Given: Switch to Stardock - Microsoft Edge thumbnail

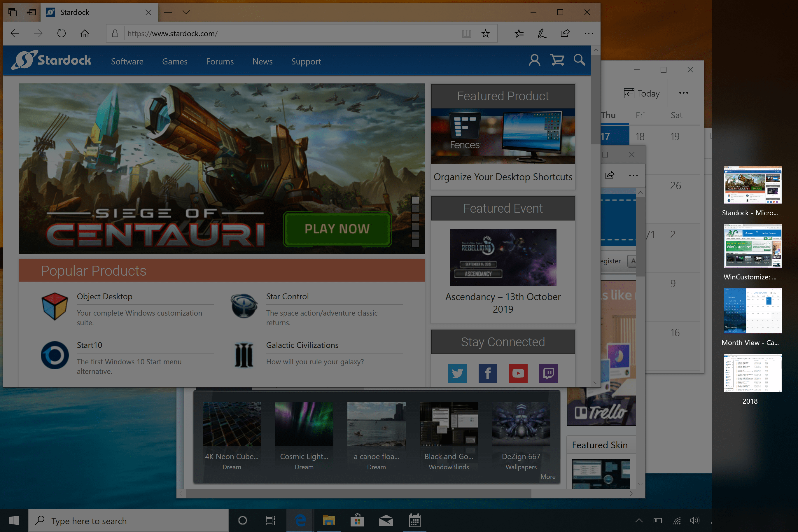Looking at the screenshot, I should coord(752,185).
